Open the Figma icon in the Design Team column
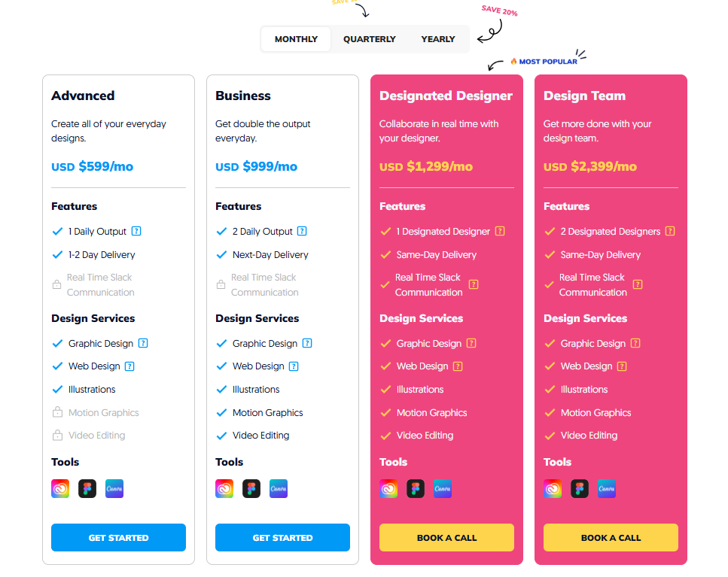Image resolution: width=728 pixels, height=577 pixels. [579, 487]
